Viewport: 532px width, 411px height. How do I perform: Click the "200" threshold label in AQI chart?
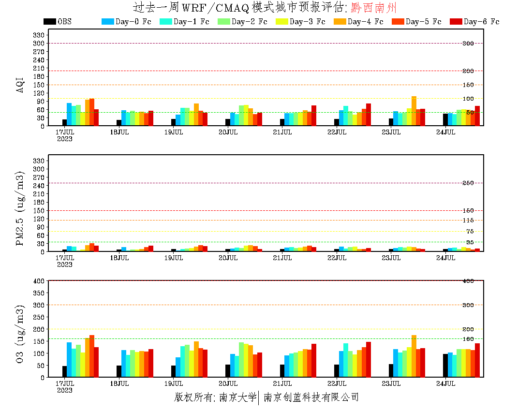[468, 71]
